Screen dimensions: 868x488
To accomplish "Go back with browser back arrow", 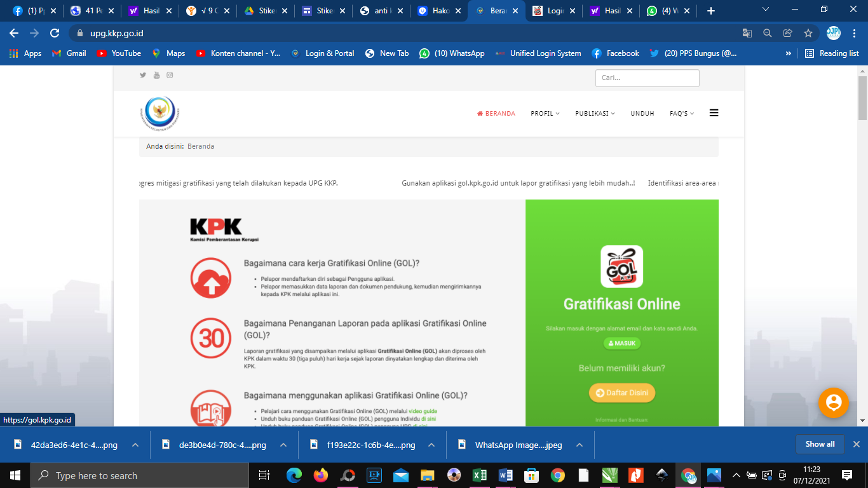I will (14, 33).
